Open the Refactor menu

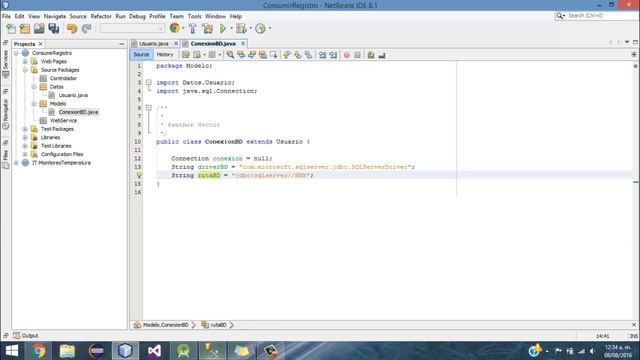click(x=101, y=16)
